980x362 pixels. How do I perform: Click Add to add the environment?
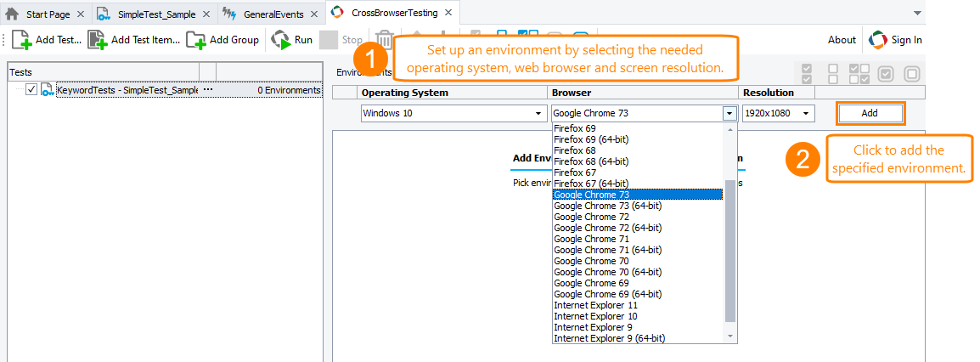[x=870, y=114]
